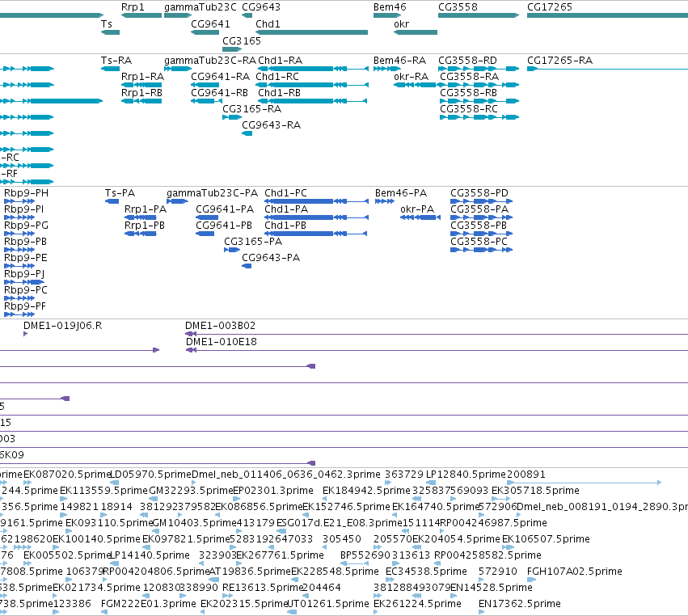Click the Chd1-RA transcript label
The width and height of the screenshot is (688, 616).
(280, 61)
